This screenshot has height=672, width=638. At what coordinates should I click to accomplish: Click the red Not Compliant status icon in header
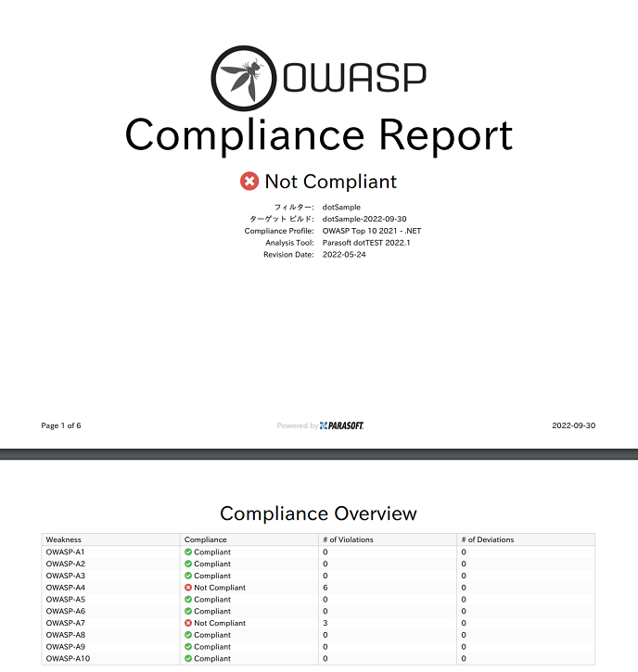pos(249,181)
